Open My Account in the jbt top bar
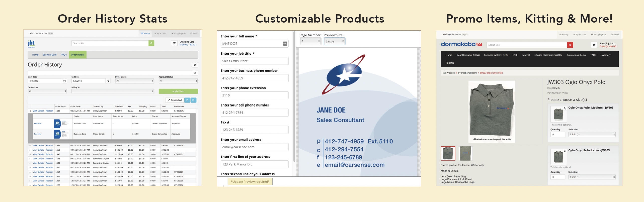Screen dimensions: 644x202 click(160, 33)
